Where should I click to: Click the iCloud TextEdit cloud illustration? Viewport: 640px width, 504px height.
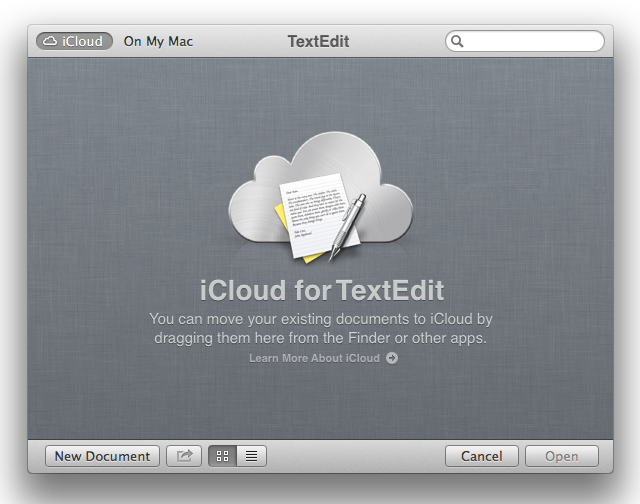click(x=320, y=196)
